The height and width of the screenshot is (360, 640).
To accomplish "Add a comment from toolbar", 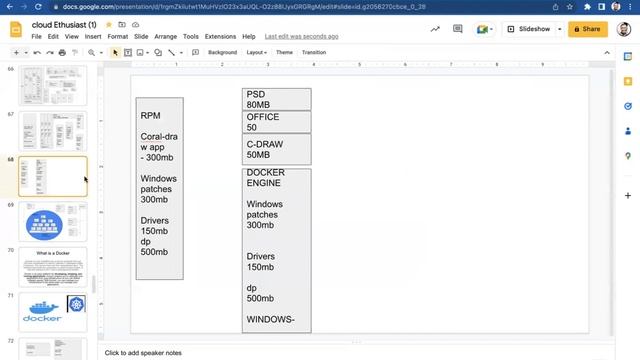I will pyautogui.click(x=196, y=53).
